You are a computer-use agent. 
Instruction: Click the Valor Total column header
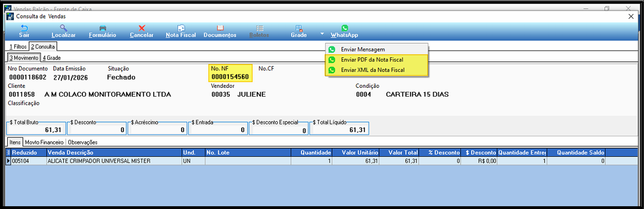point(399,152)
